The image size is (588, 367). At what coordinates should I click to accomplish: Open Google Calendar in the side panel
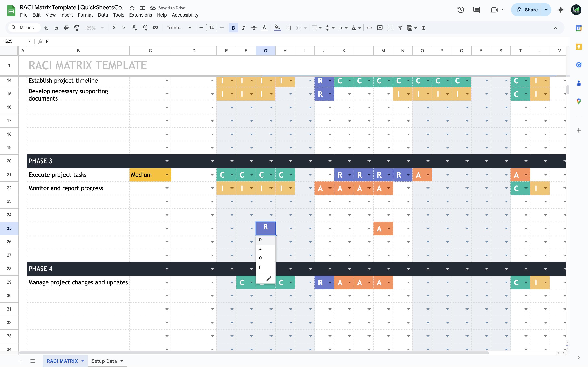(x=579, y=28)
